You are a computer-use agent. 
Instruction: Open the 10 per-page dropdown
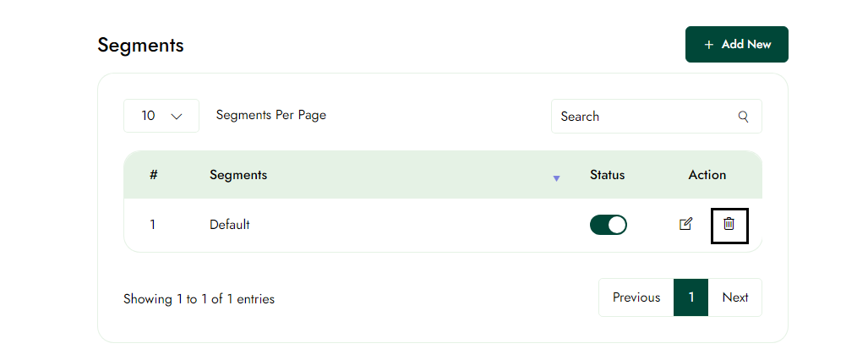161,116
